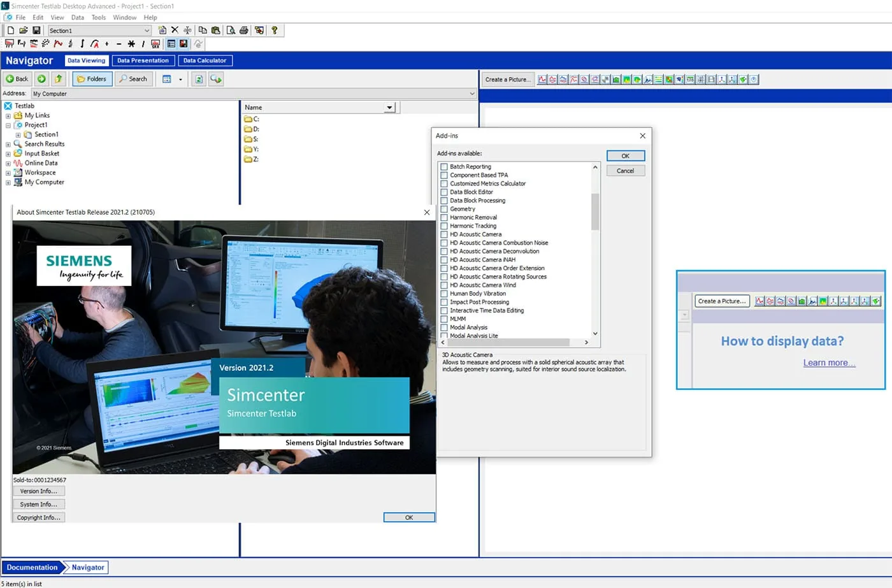Switch to the Data Presentation tab
Screen dimensions: 892x588
pyautogui.click(x=143, y=61)
